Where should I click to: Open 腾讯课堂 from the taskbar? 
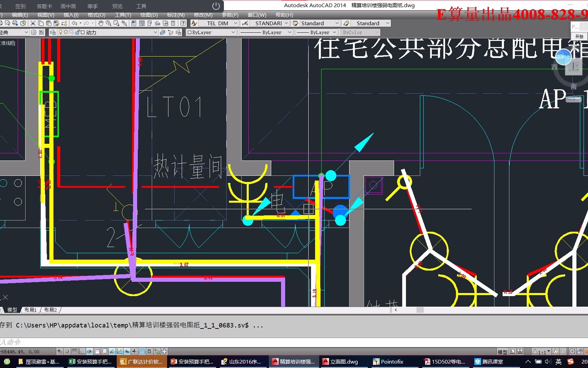point(489,362)
